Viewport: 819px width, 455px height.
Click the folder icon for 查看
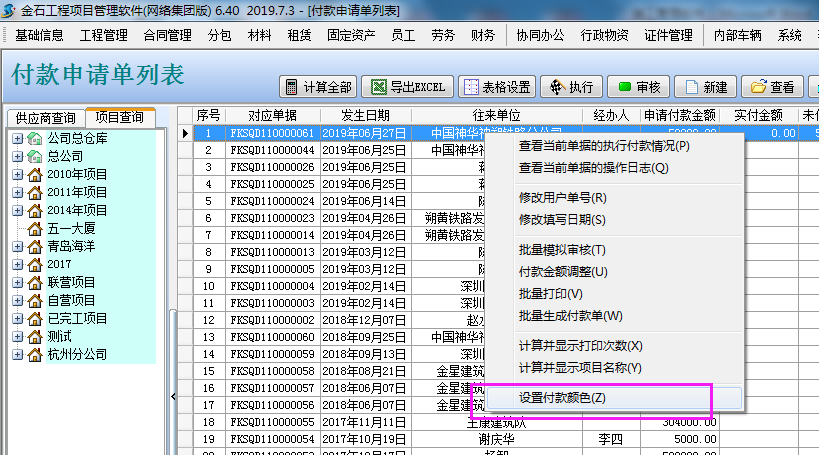point(757,87)
